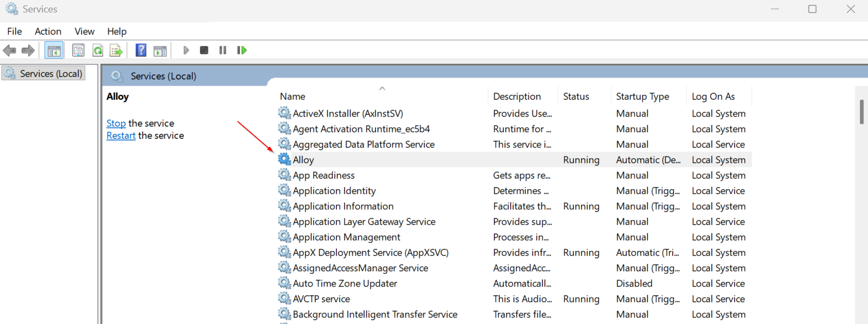
Task: Click the AVCTP service gear icon
Action: click(284, 298)
